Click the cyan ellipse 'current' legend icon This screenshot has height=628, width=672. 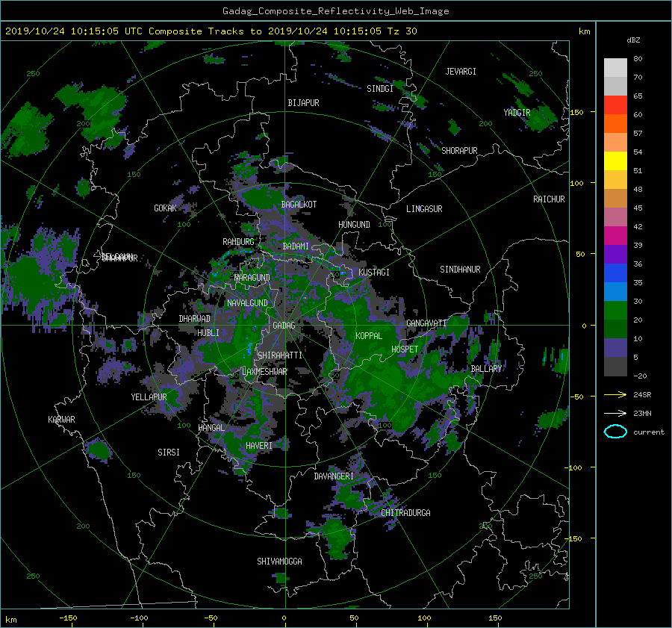click(615, 432)
